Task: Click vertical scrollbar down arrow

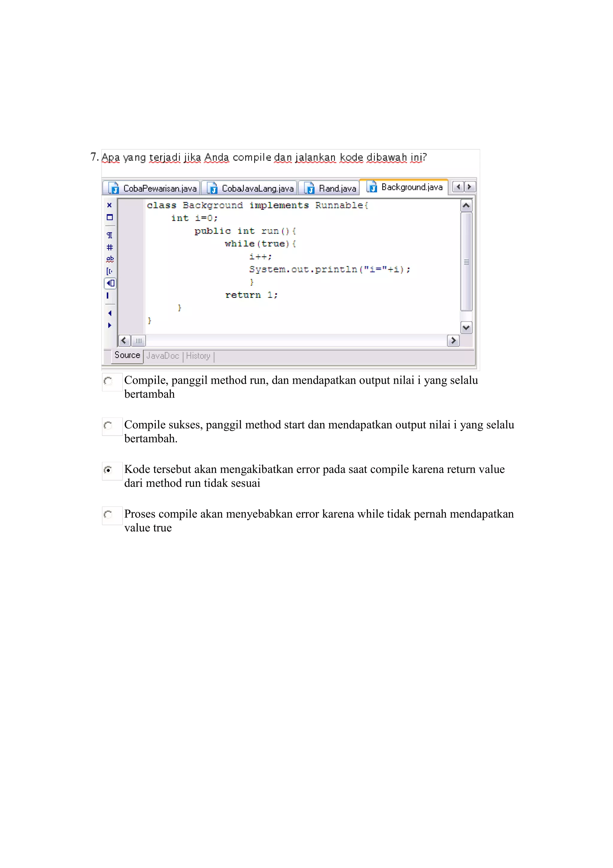Action: 466,327
